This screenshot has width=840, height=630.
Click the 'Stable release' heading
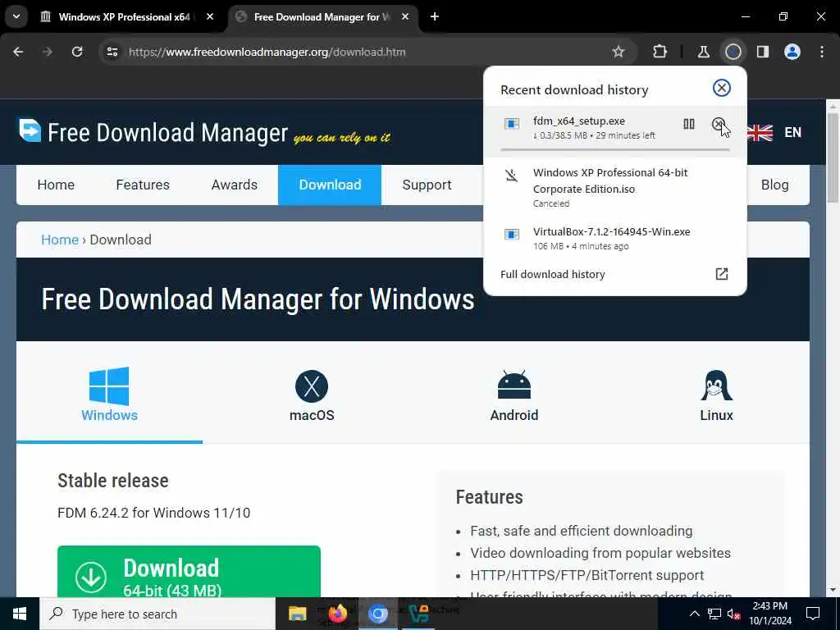pyautogui.click(x=113, y=481)
